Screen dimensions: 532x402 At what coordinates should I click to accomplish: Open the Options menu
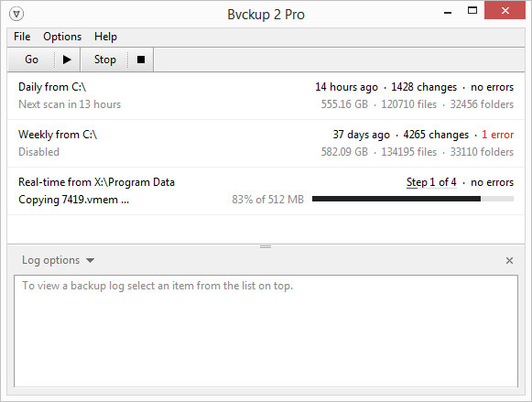click(62, 37)
